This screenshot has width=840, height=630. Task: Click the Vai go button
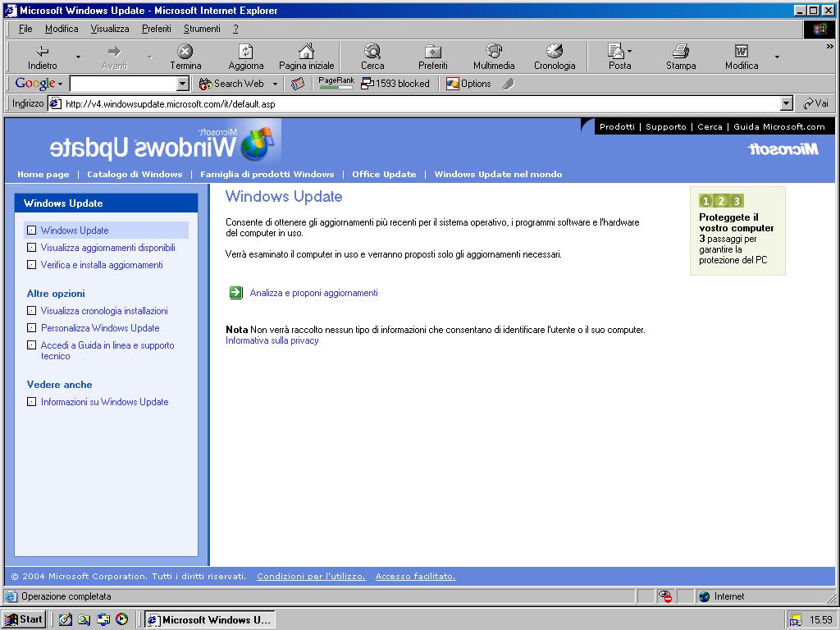815,103
